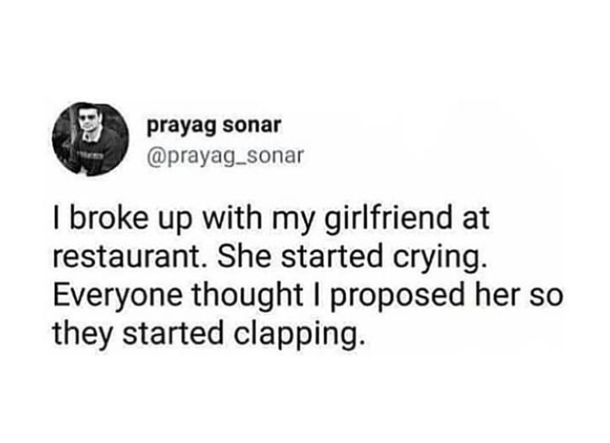Click the word "they" on the last line

(82, 335)
